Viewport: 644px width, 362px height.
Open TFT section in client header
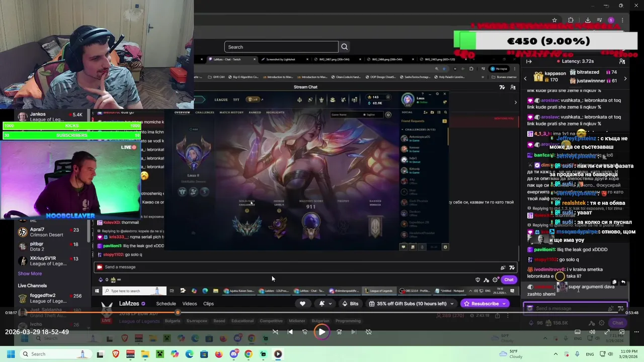[x=236, y=100]
